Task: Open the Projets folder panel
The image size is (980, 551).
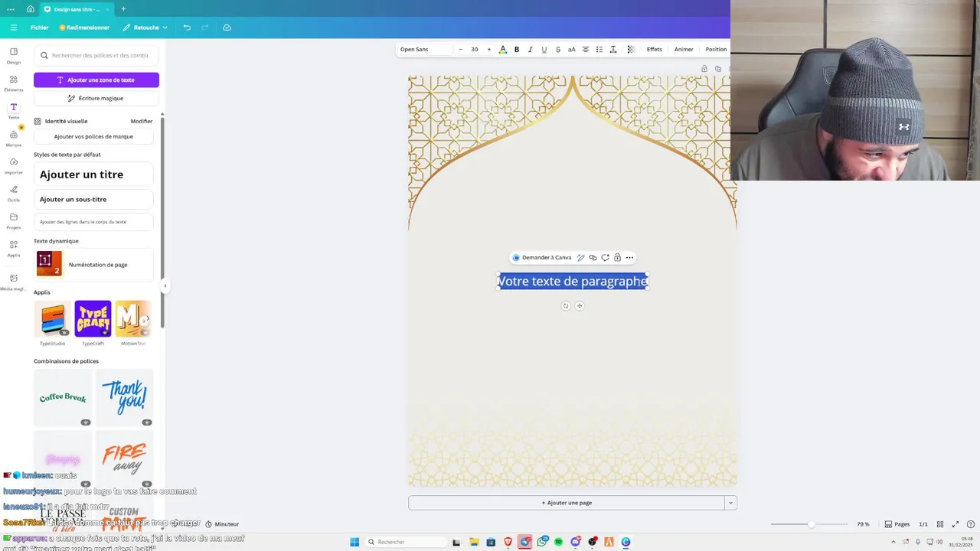Action: coord(14,221)
